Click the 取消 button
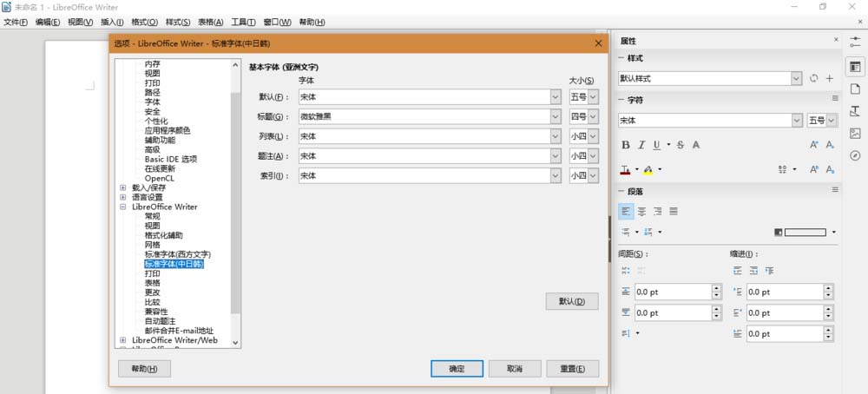Viewport: 868px width, 394px height. pyautogui.click(x=515, y=369)
